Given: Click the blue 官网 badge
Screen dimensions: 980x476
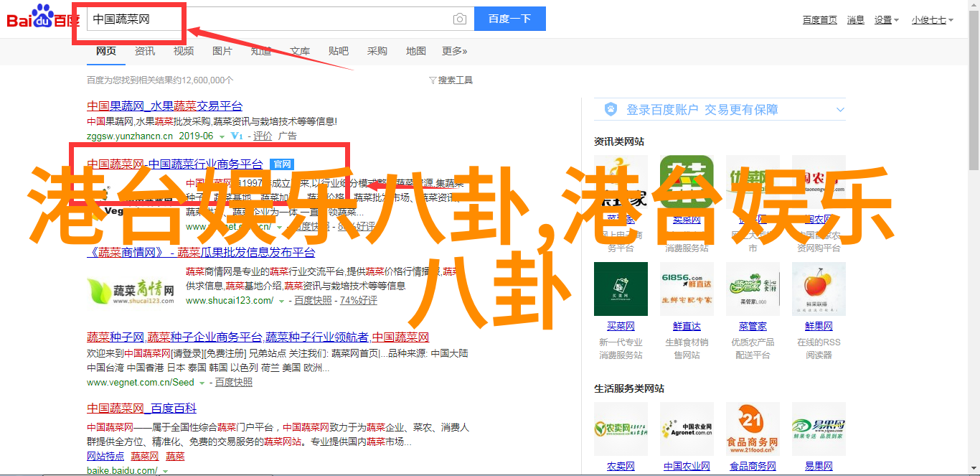Looking at the screenshot, I should (281, 164).
